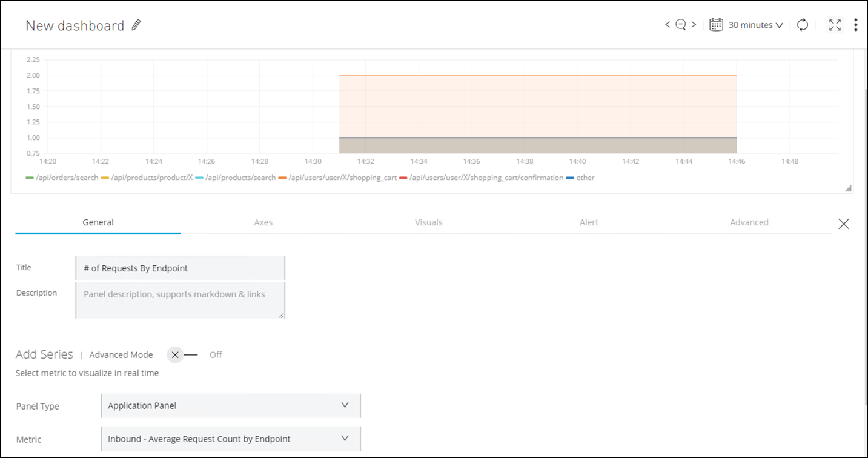This screenshot has height=458, width=868.
Task: Close the panel editor with X
Action: 843,224
